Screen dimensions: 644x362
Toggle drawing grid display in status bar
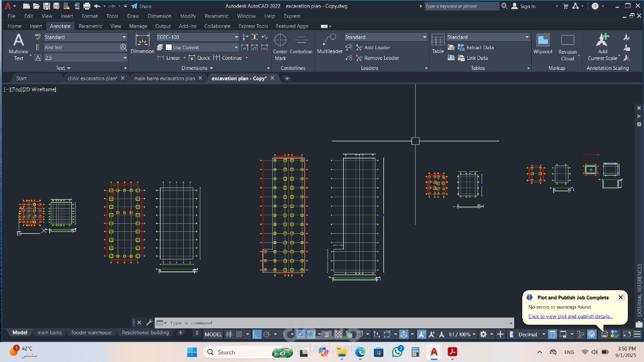point(229,334)
